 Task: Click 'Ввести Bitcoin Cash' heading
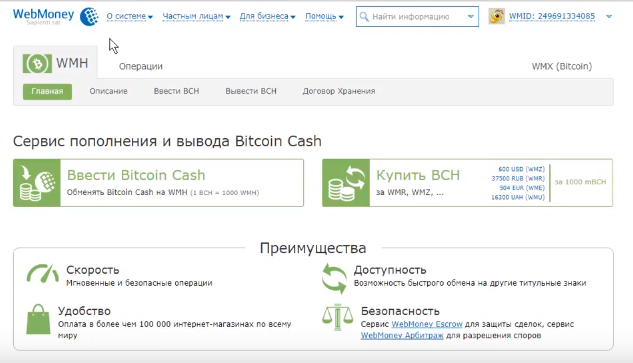coord(136,175)
